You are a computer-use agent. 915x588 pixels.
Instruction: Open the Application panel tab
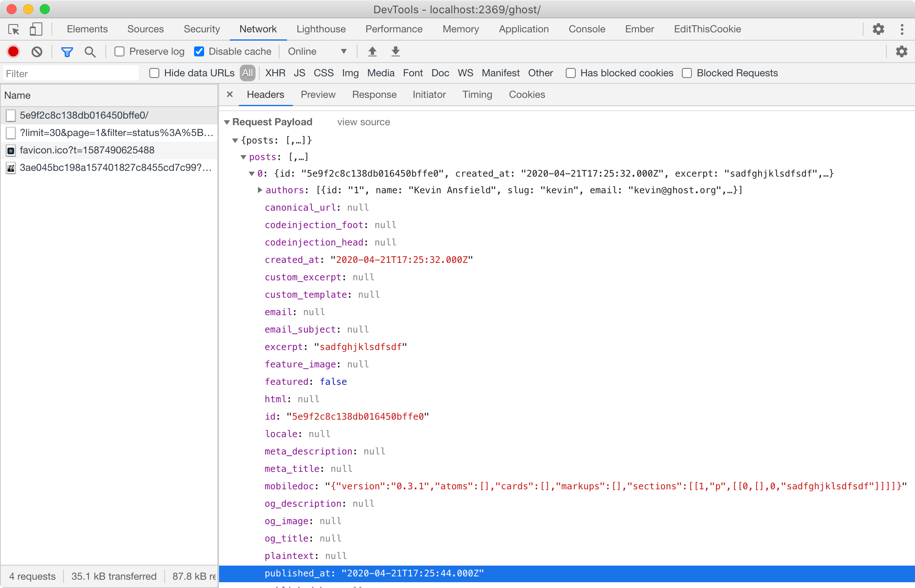coord(524,29)
